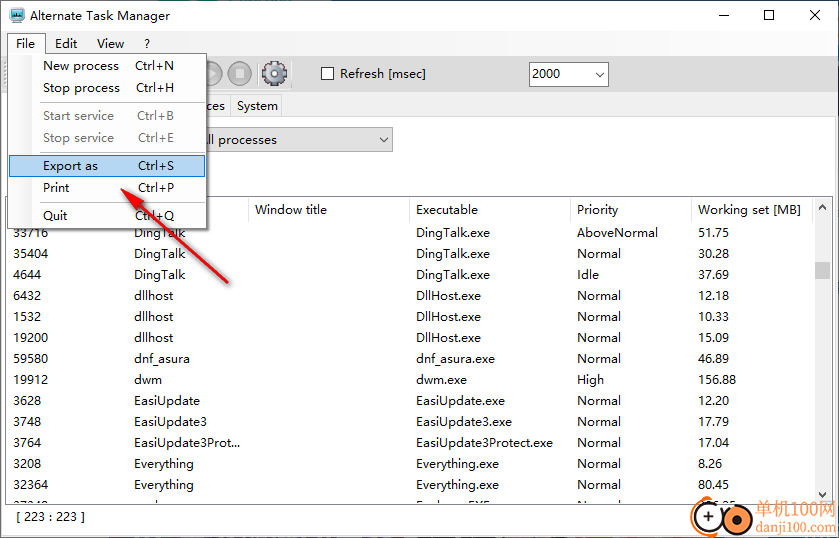Sort by Priority column header

coord(631,210)
